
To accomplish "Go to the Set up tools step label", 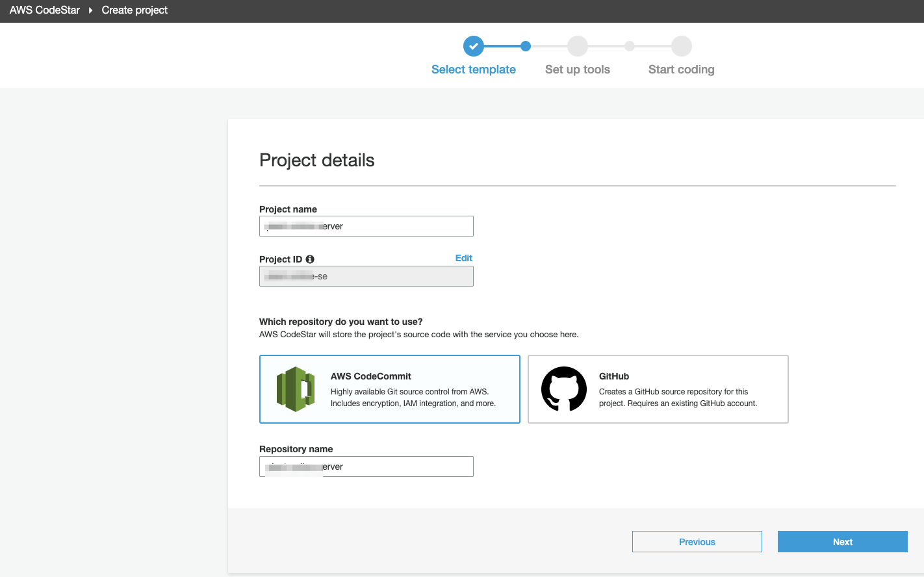I will click(x=578, y=70).
